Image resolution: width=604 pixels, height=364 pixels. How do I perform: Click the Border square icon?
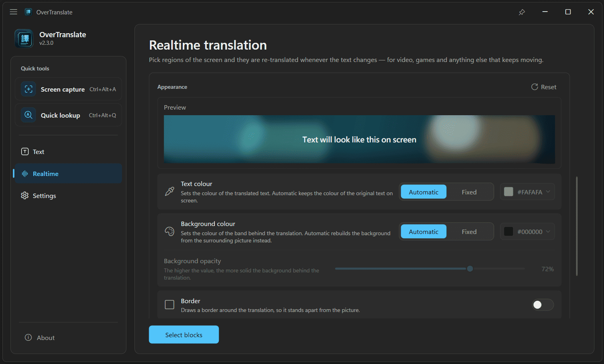170,305
